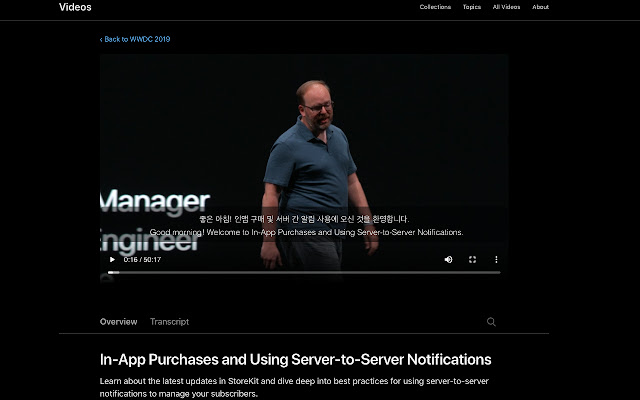Image resolution: width=640 pixels, height=400 pixels.
Task: Open the About page link
Action: click(x=540, y=7)
